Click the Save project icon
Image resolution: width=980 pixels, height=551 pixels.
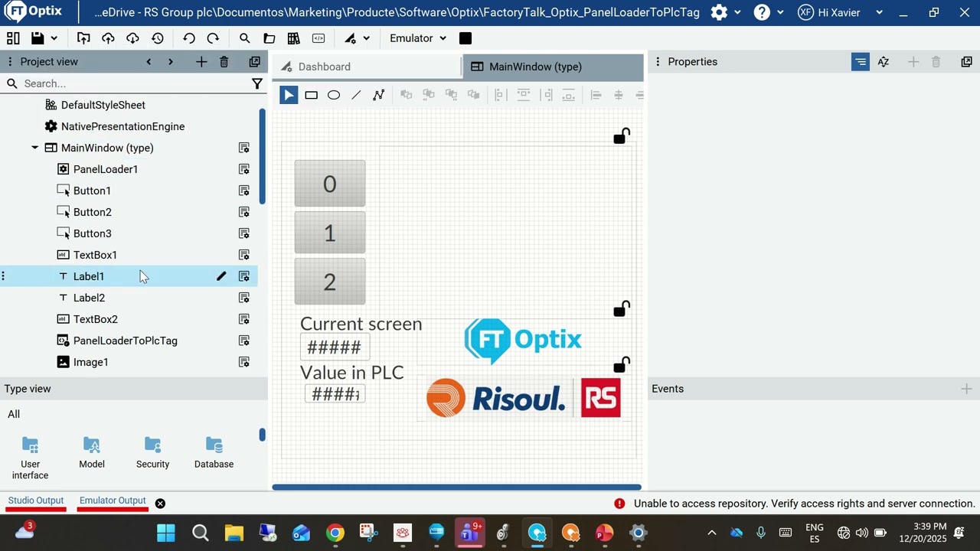pyautogui.click(x=38, y=38)
